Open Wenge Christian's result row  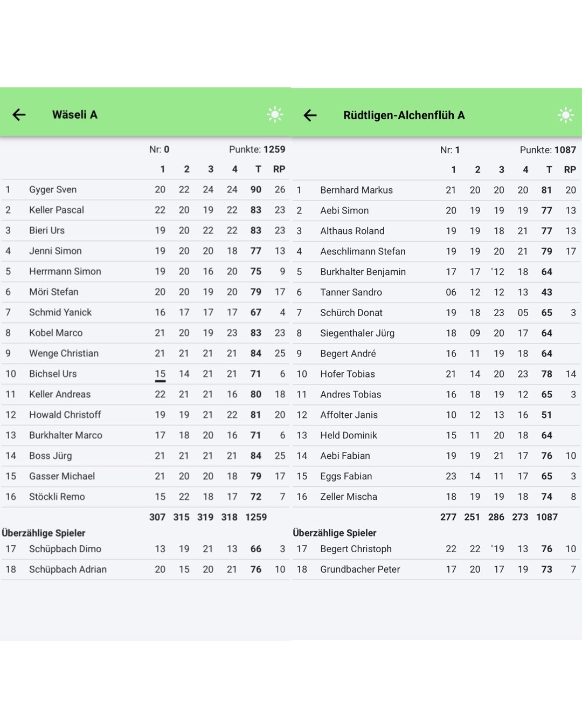pyautogui.click(x=64, y=354)
